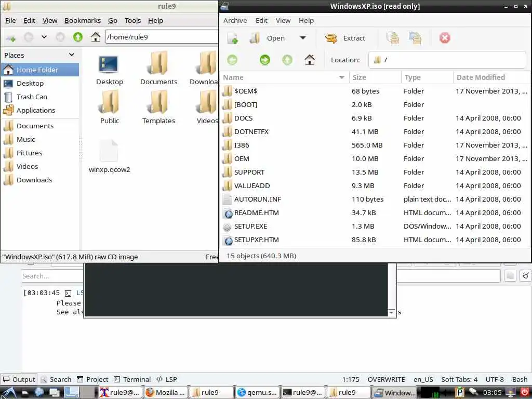Select the Desktop folder icon in file view

tap(109, 70)
